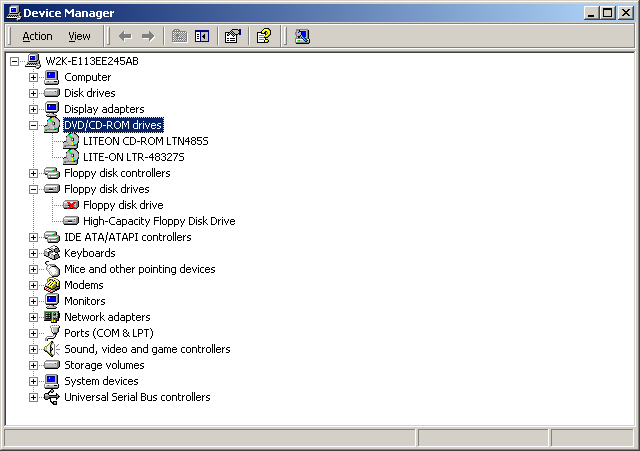Select the W2K-E113EE245AB computer name
640x451 pixels.
coord(92,61)
